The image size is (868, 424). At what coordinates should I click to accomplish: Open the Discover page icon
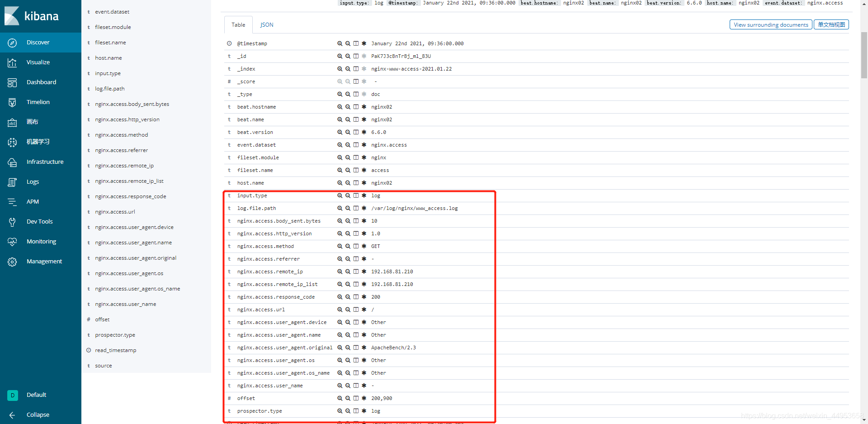coord(12,43)
